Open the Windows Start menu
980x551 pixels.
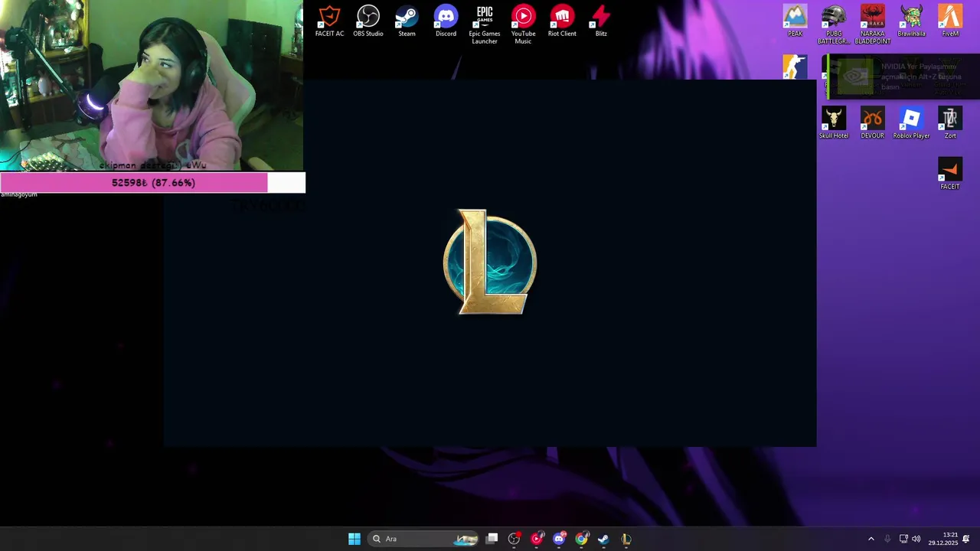click(354, 539)
